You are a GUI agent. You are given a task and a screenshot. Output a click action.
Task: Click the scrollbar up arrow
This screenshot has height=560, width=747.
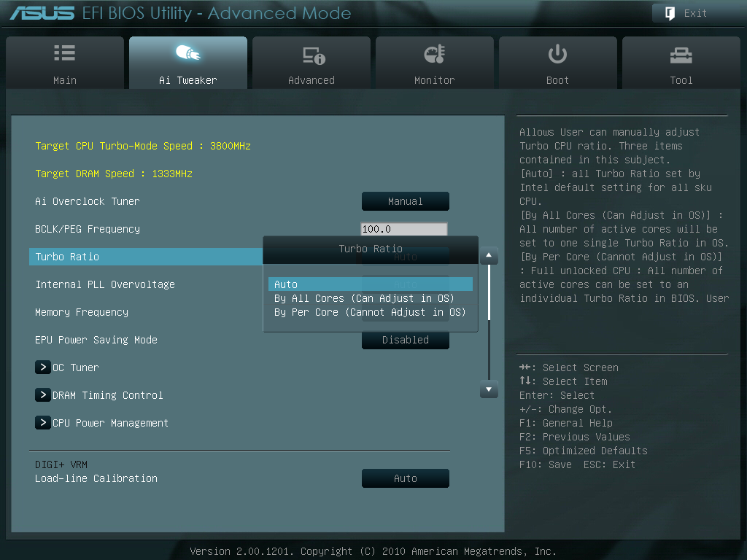[489, 256]
